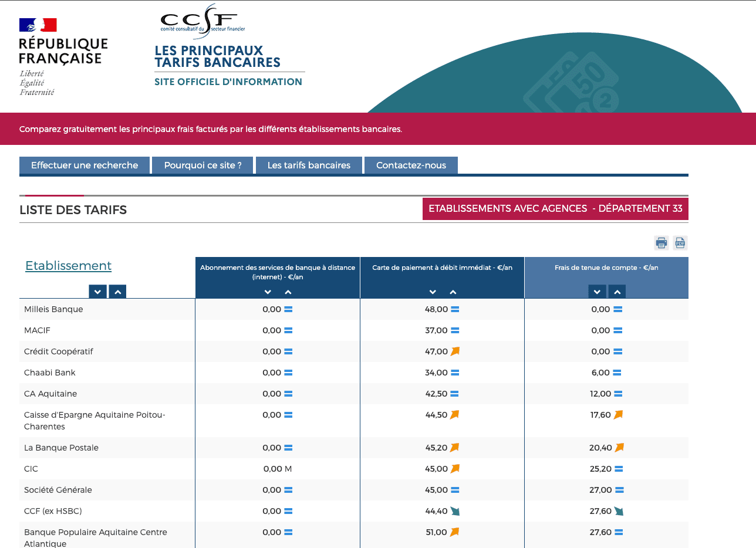Open the Contactez-nous tab
The image size is (756, 548).
coord(411,165)
